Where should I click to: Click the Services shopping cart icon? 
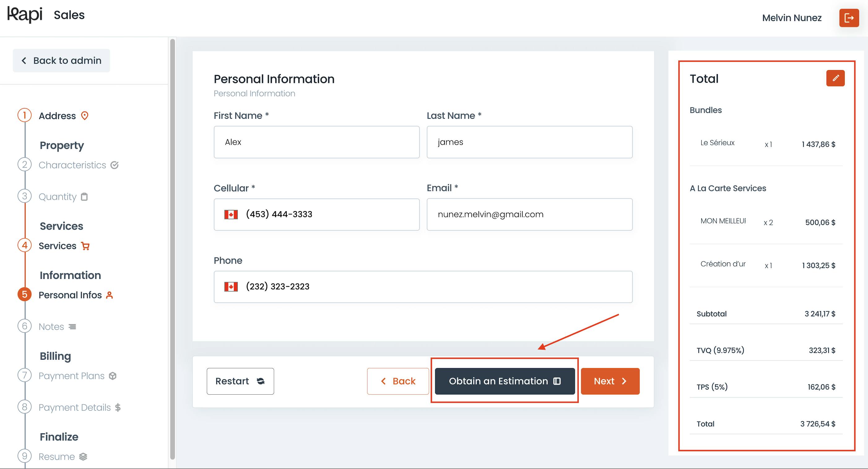(85, 246)
